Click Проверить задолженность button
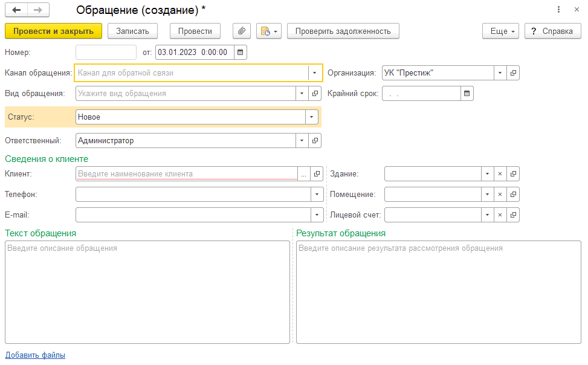588x365 pixels. tap(343, 31)
